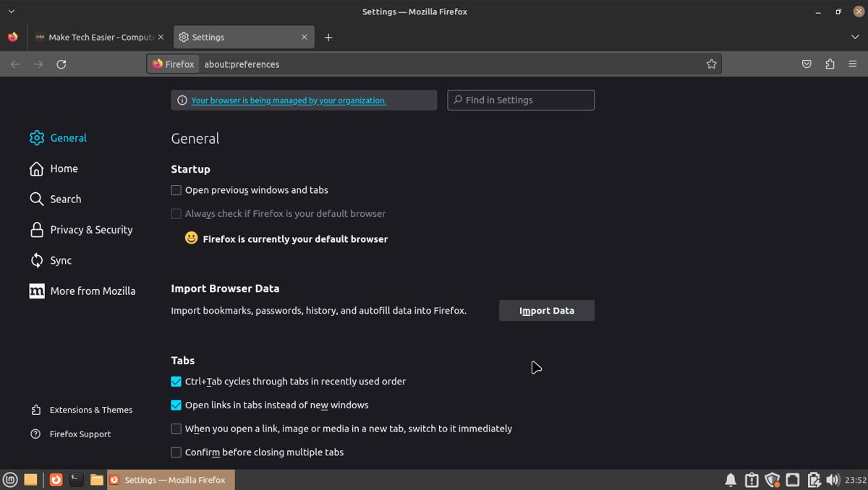Open the Search settings section

pos(65,199)
